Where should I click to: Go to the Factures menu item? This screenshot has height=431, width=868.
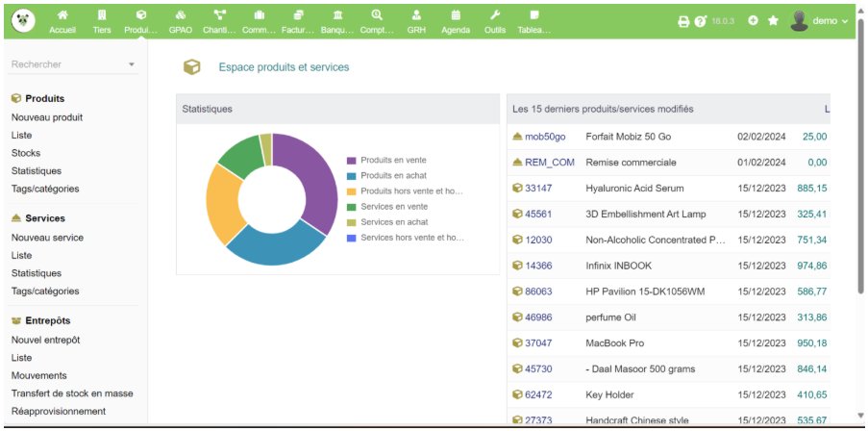[x=298, y=15]
